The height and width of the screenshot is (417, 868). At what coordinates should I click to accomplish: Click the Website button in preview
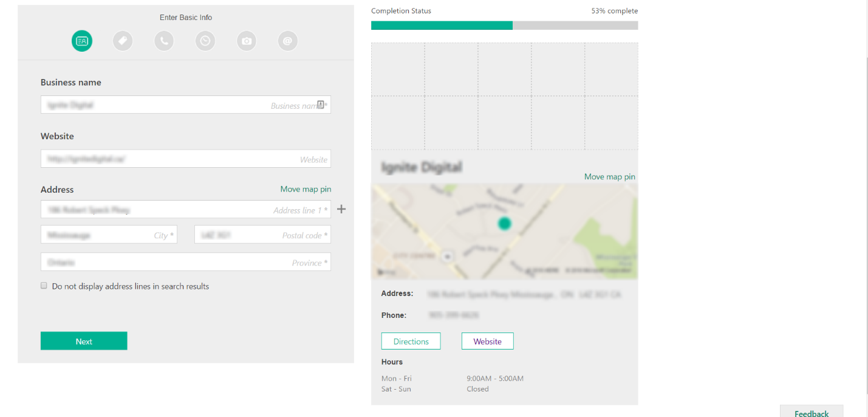(x=488, y=341)
